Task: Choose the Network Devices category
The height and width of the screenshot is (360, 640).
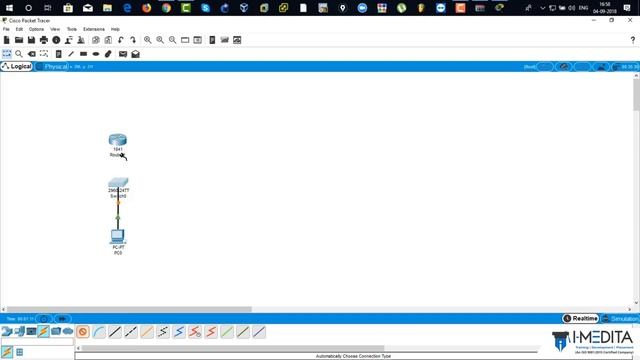Action: point(7,331)
